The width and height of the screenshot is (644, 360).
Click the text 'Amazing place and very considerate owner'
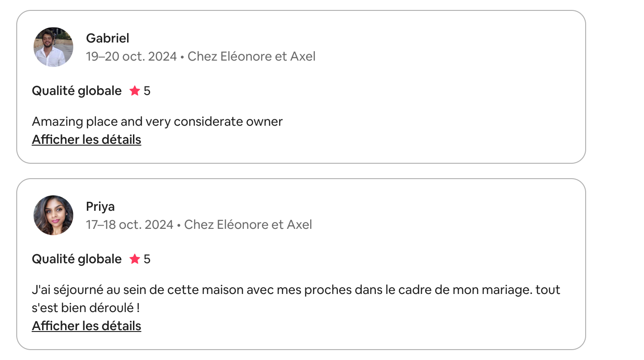[x=157, y=122]
